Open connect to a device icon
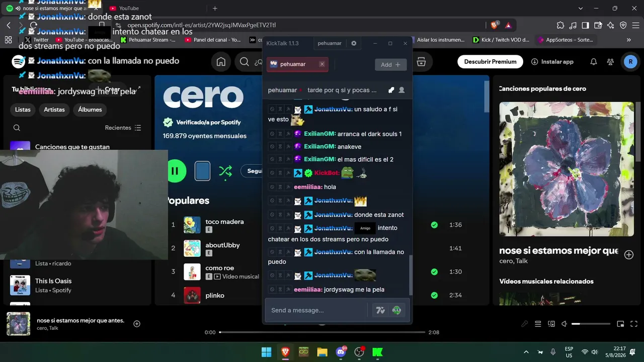Image resolution: width=644 pixels, height=362 pixels. [x=551, y=324]
